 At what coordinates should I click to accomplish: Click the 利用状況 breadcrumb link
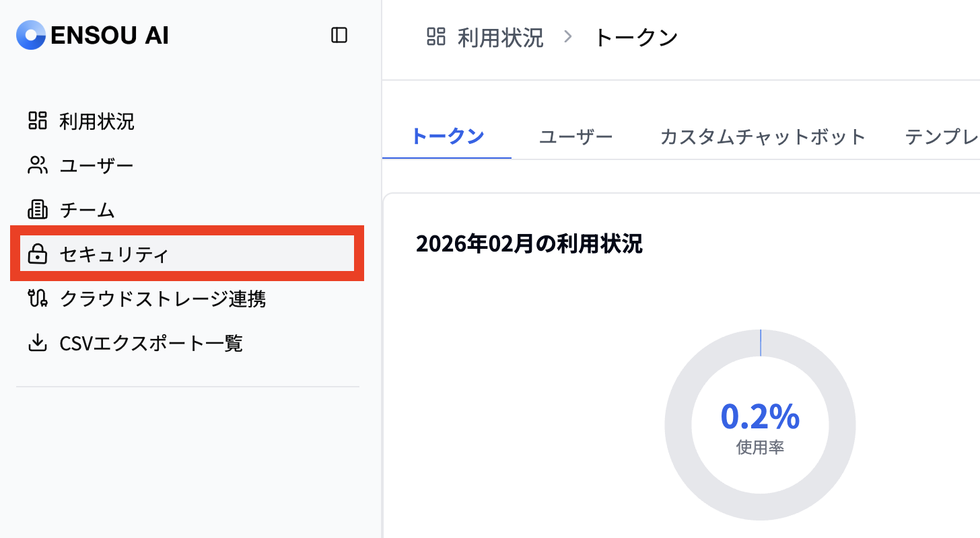[x=500, y=37]
